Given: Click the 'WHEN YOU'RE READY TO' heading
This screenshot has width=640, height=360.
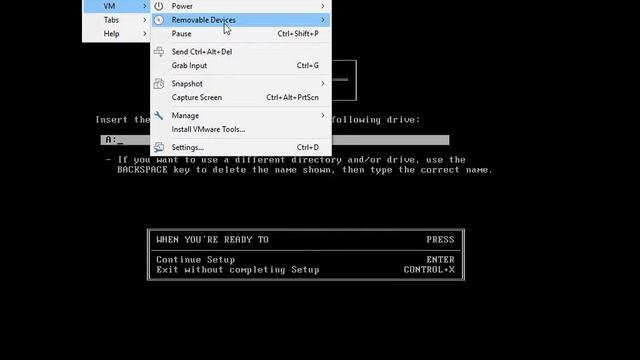Looking at the screenshot, I should point(212,240).
